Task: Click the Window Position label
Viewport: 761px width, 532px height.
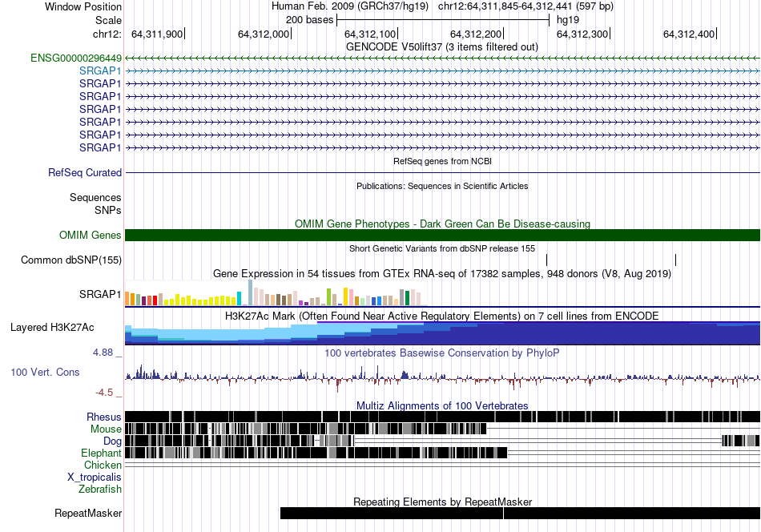Action: click(83, 6)
